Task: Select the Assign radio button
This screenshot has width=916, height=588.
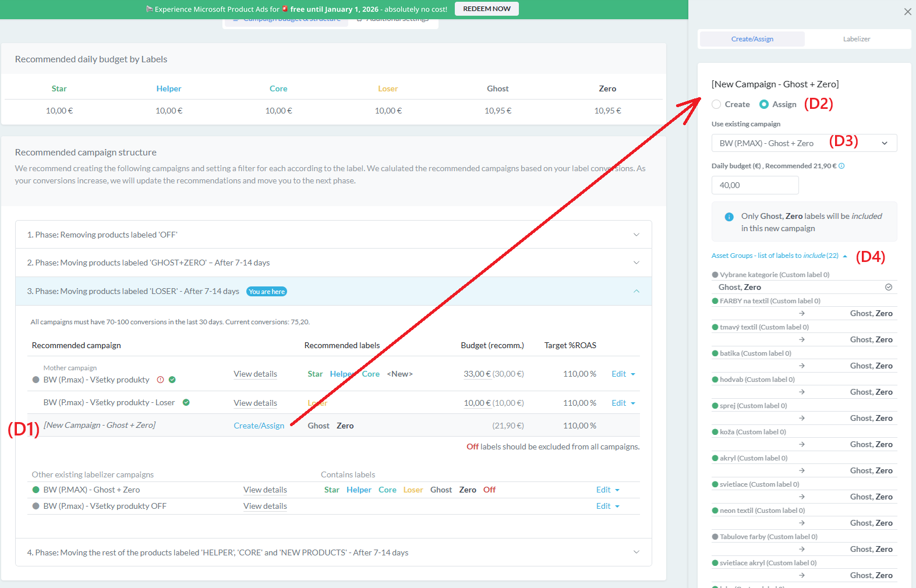Action: (764, 104)
